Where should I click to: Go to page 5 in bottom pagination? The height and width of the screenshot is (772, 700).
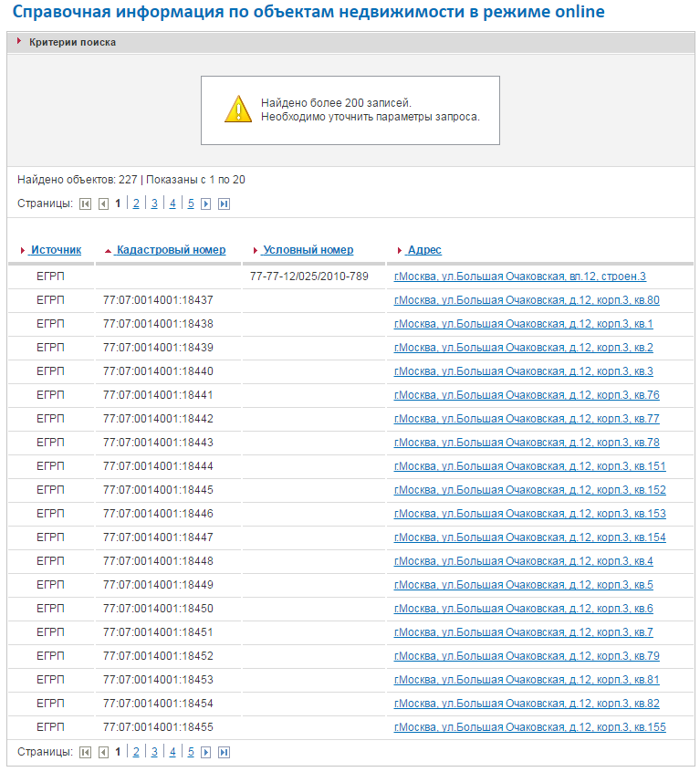pyautogui.click(x=191, y=753)
